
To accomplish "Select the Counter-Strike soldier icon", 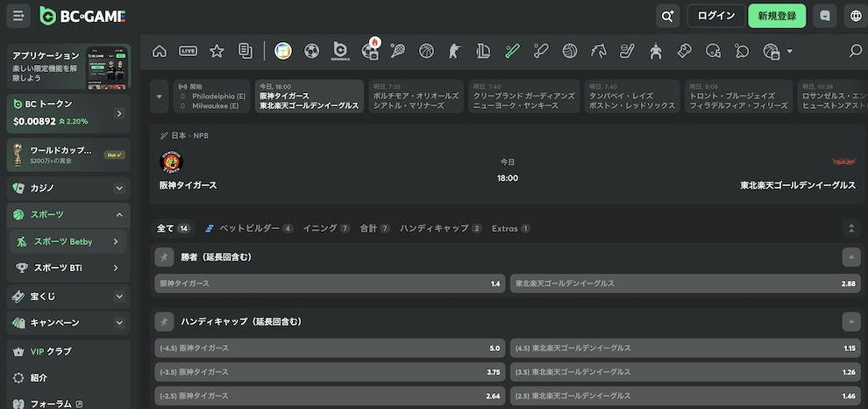I will [454, 51].
